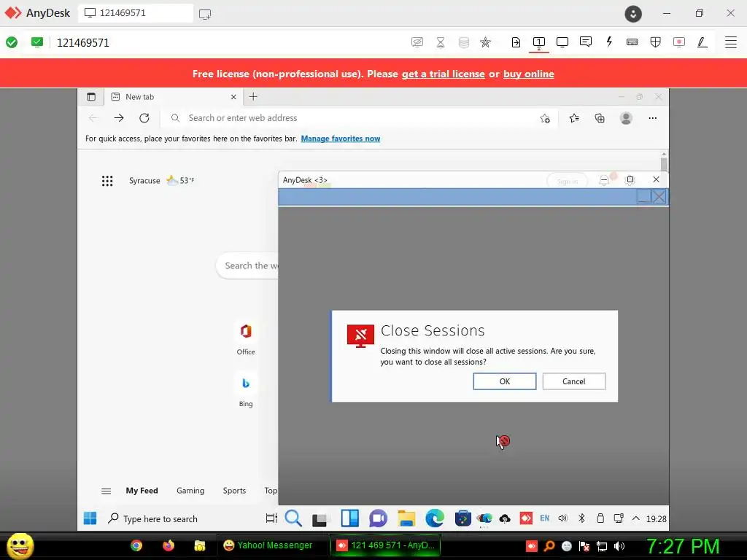Image resolution: width=747 pixels, height=560 pixels.
Task: Click the 'Search the web' box
Action: pos(247,265)
